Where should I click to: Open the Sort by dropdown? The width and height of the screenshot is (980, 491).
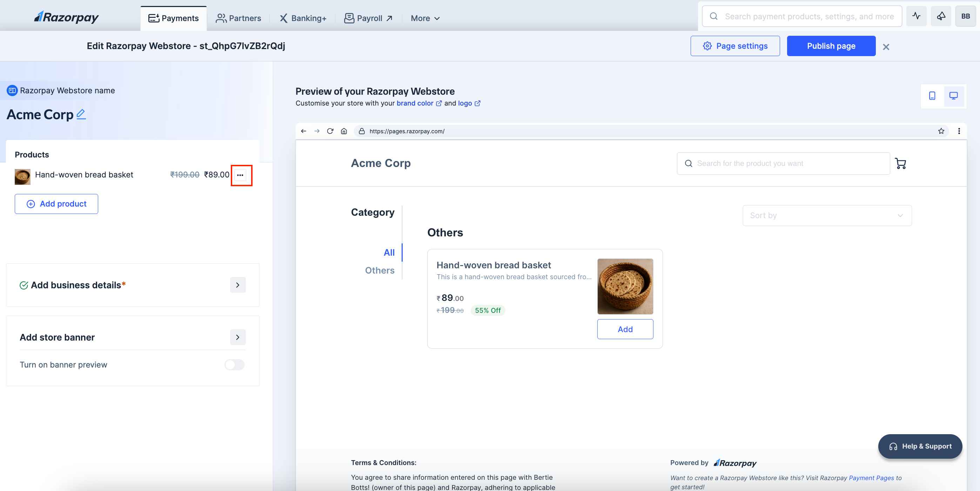click(827, 216)
